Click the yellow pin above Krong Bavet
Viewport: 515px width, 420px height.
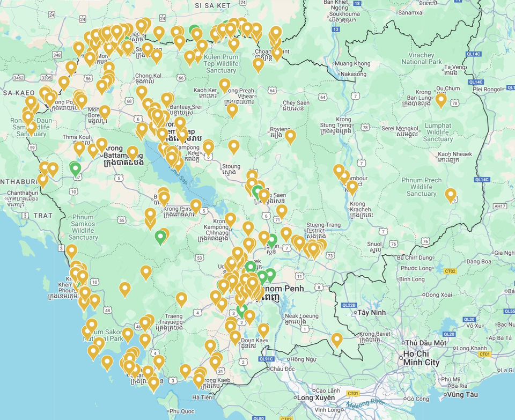pyautogui.click(x=337, y=340)
